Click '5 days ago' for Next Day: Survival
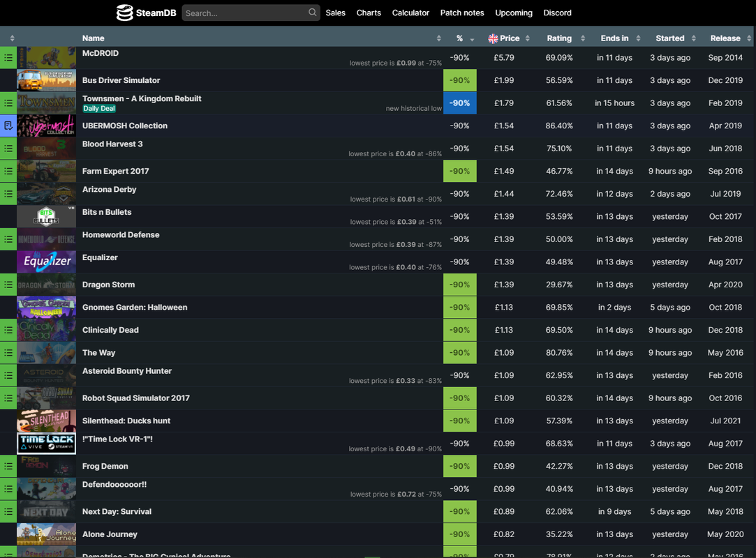 (x=670, y=511)
